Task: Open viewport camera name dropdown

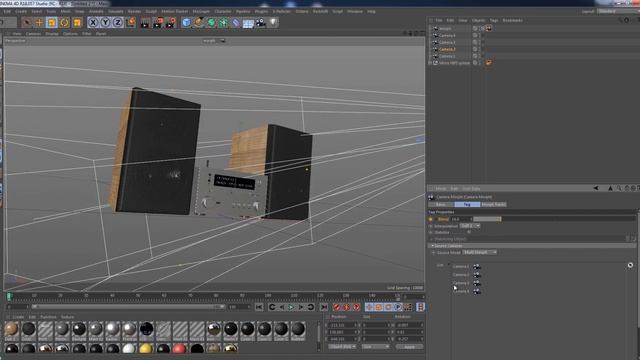Action: 214,41
